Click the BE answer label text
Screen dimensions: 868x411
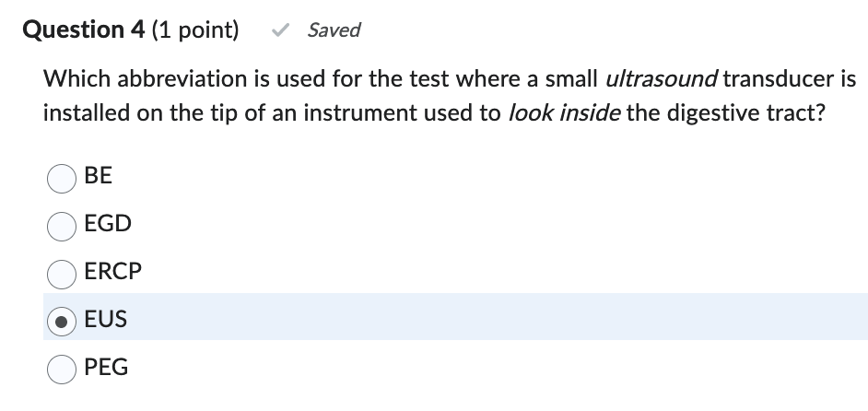click(x=98, y=176)
